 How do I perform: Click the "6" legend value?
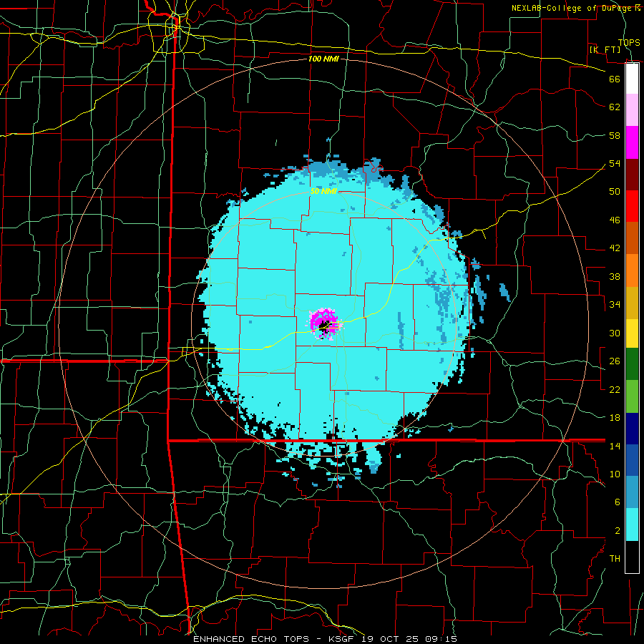click(617, 502)
